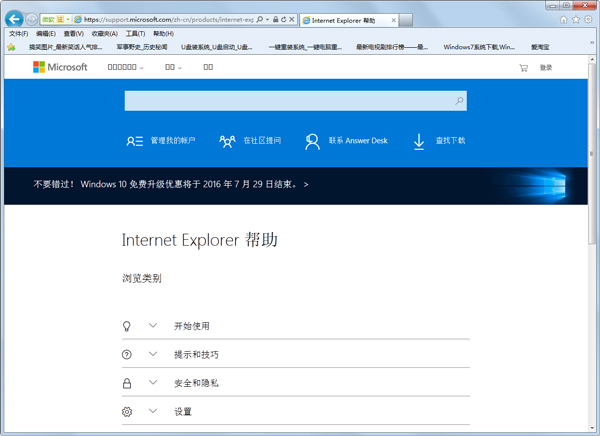Open the IE Tools gear icon
Image resolution: width=600 pixels, height=436 pixels.
coord(587,19)
